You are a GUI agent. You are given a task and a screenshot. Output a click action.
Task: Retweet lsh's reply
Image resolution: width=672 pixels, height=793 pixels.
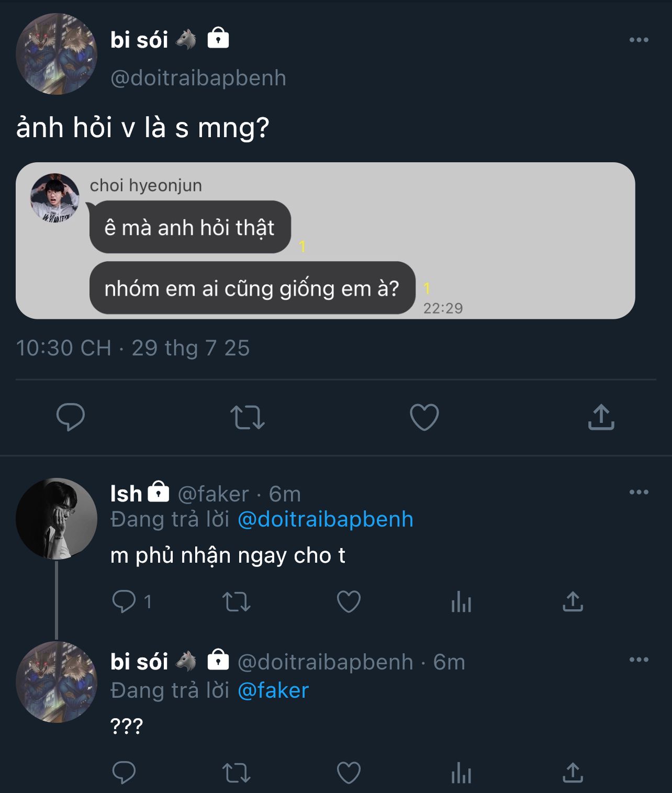(x=237, y=601)
